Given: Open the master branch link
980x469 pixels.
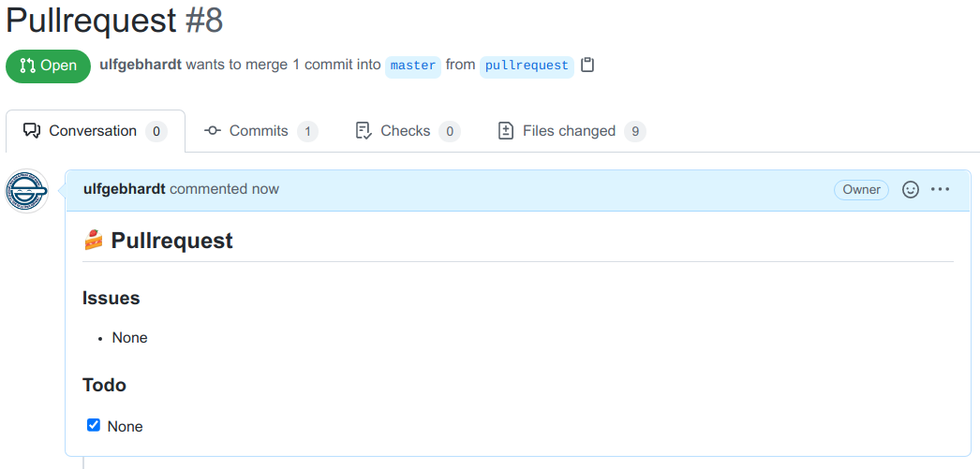Looking at the screenshot, I should [413, 66].
